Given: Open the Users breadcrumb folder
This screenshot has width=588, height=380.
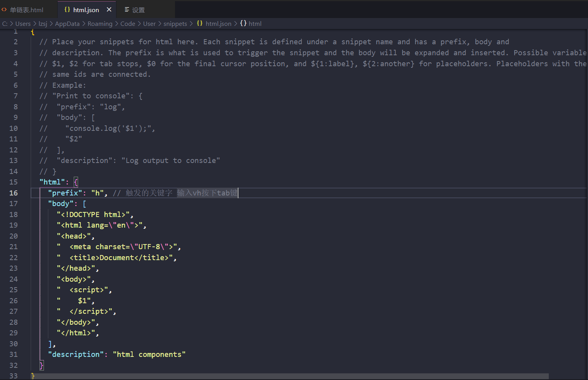Looking at the screenshot, I should (23, 24).
